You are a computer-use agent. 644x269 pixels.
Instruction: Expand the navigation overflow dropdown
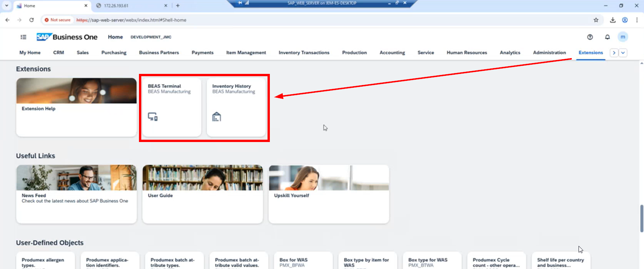click(x=623, y=53)
